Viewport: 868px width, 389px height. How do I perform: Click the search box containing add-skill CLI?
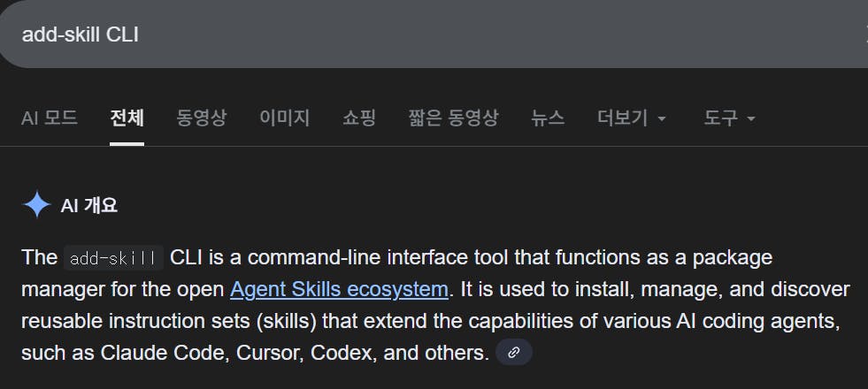coord(434,34)
